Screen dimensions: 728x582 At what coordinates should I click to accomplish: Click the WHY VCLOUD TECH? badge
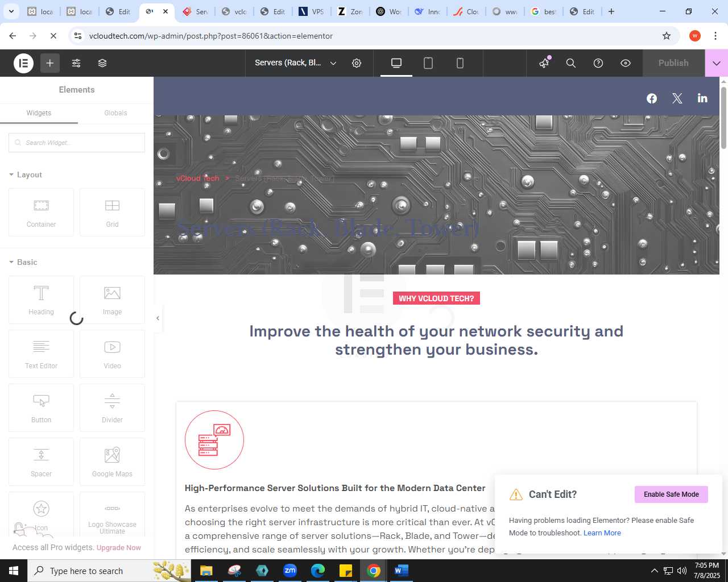tap(436, 298)
